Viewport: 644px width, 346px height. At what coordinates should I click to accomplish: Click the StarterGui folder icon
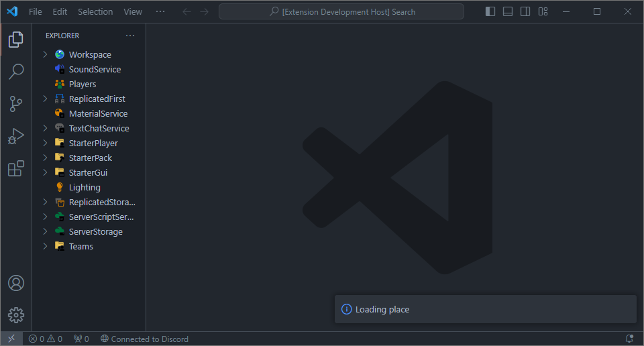tap(60, 172)
